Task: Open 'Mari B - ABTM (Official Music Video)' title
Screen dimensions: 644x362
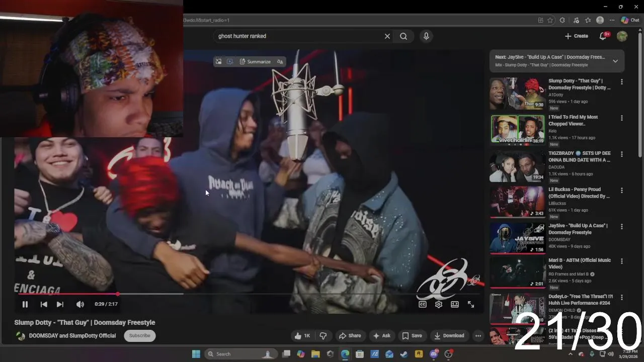Action: [x=580, y=263]
